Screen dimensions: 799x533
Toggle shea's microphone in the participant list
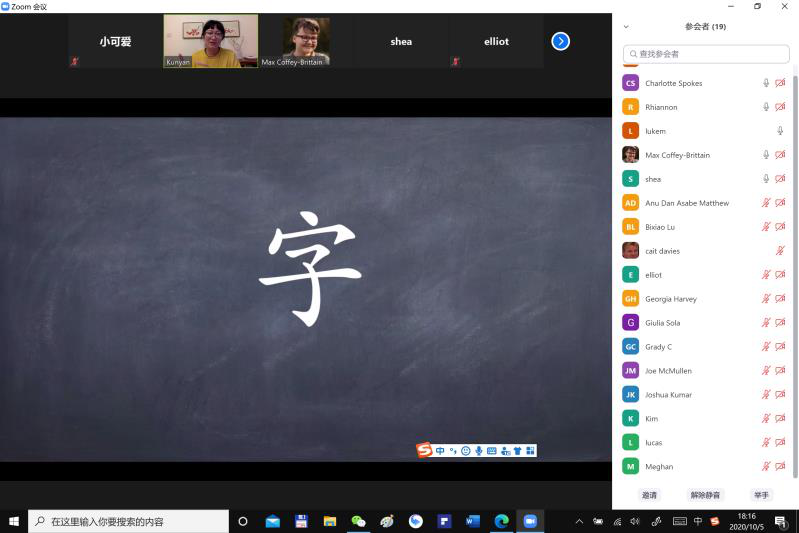pyautogui.click(x=766, y=179)
